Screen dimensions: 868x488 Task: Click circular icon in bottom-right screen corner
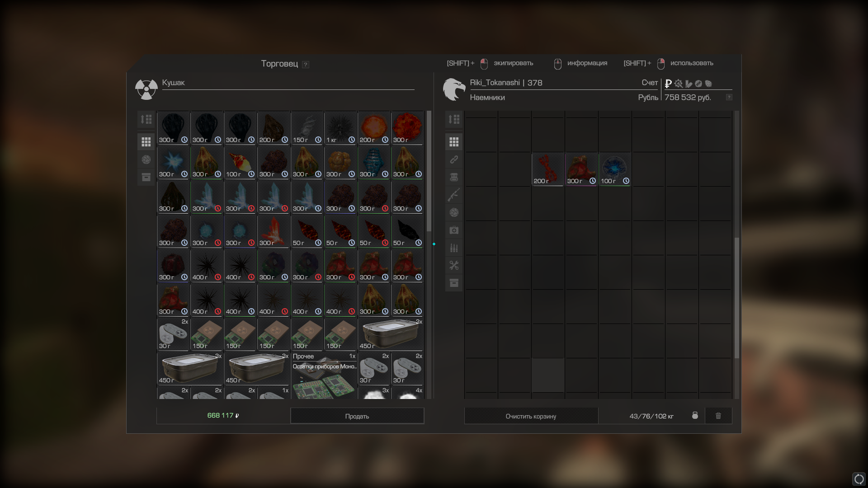pos(859,479)
